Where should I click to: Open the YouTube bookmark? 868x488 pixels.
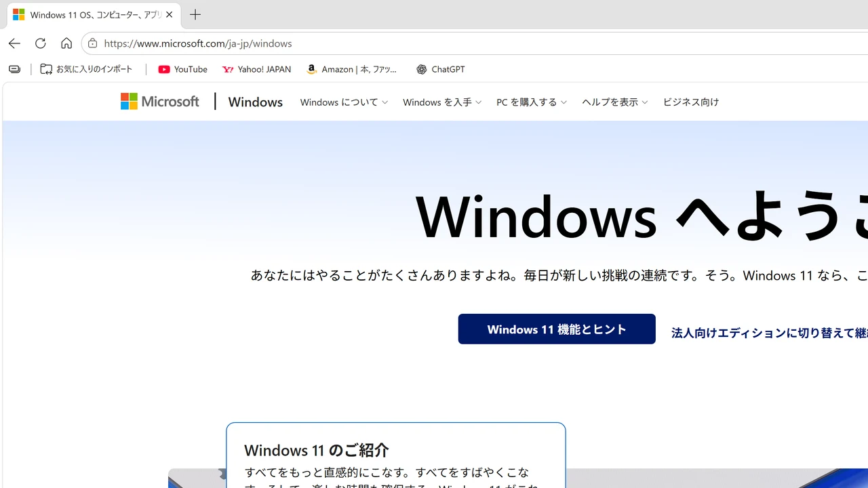tap(182, 69)
